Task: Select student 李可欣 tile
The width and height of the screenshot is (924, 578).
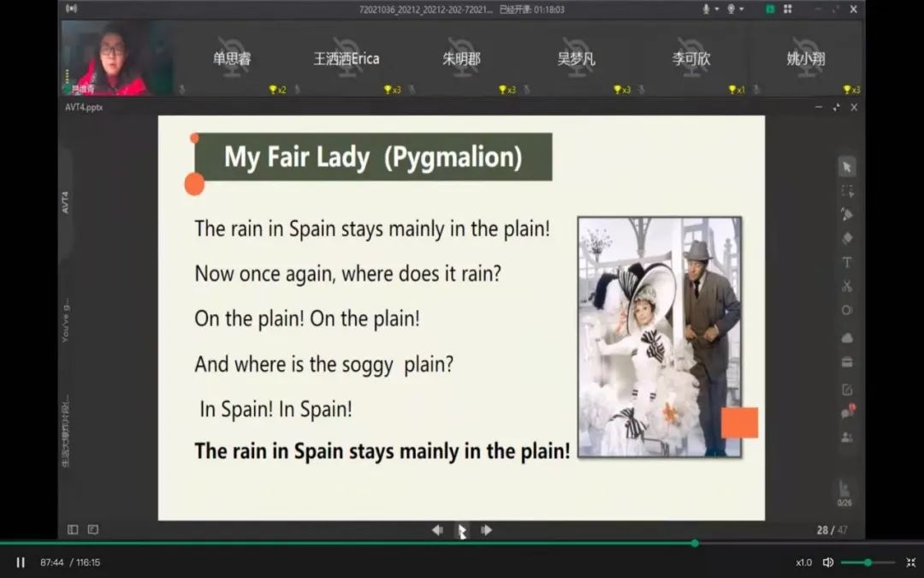Action: (691, 58)
